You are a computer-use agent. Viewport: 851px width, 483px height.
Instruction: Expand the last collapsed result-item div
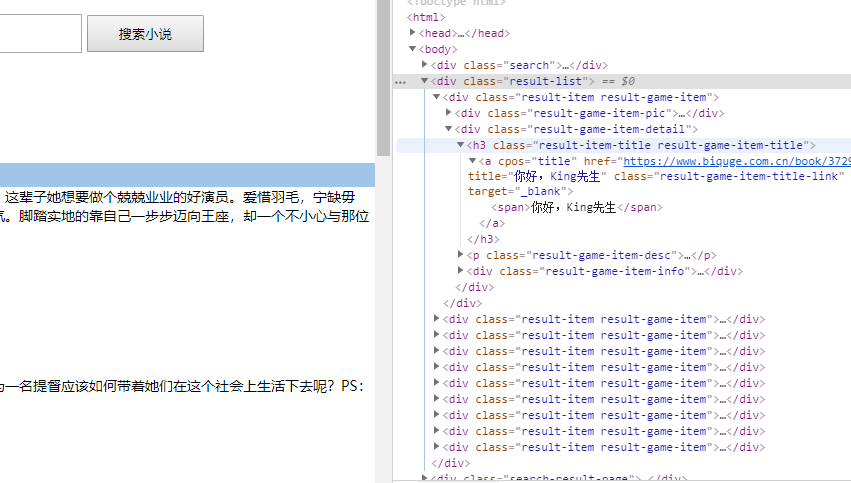click(x=437, y=447)
